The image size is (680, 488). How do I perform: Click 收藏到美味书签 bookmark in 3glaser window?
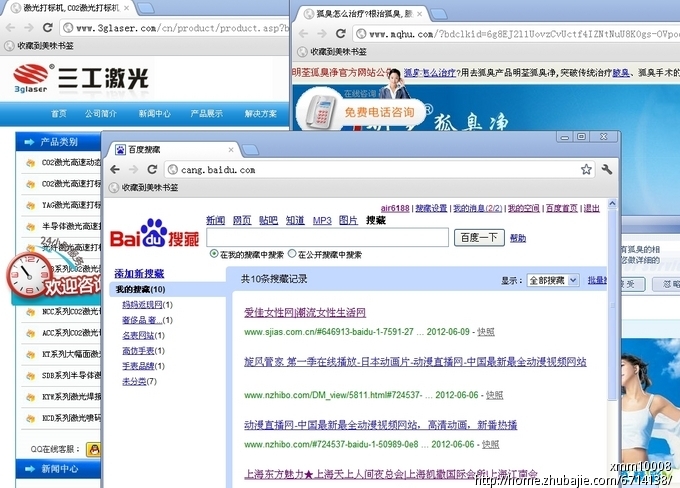point(40,46)
